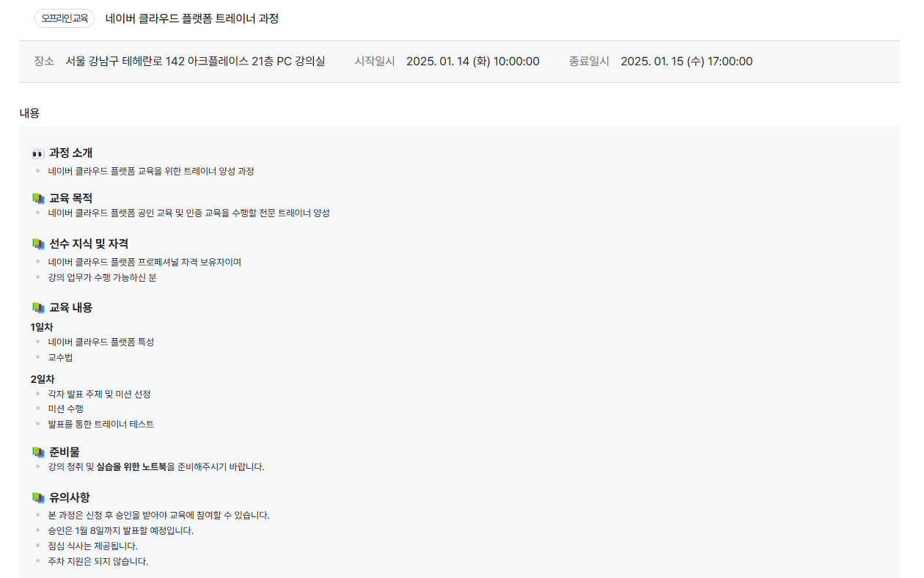Click the 시작일시 label

(375, 62)
